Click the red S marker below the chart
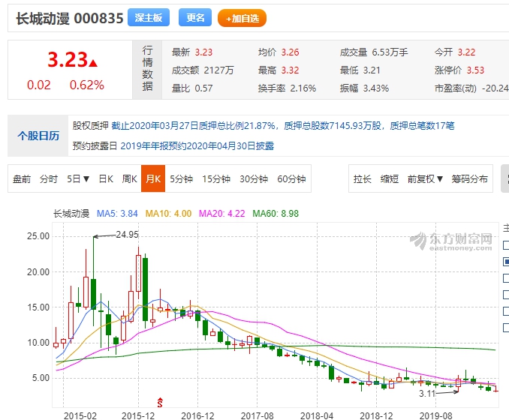 (x=159, y=404)
